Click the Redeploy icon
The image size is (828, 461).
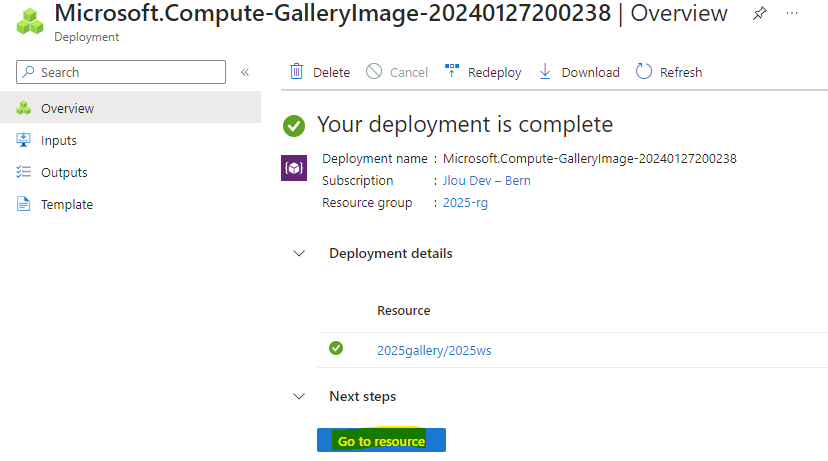pyautogui.click(x=451, y=70)
